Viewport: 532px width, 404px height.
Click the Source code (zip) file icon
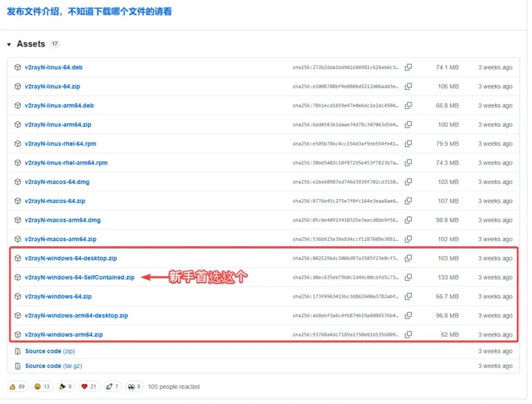(18, 351)
